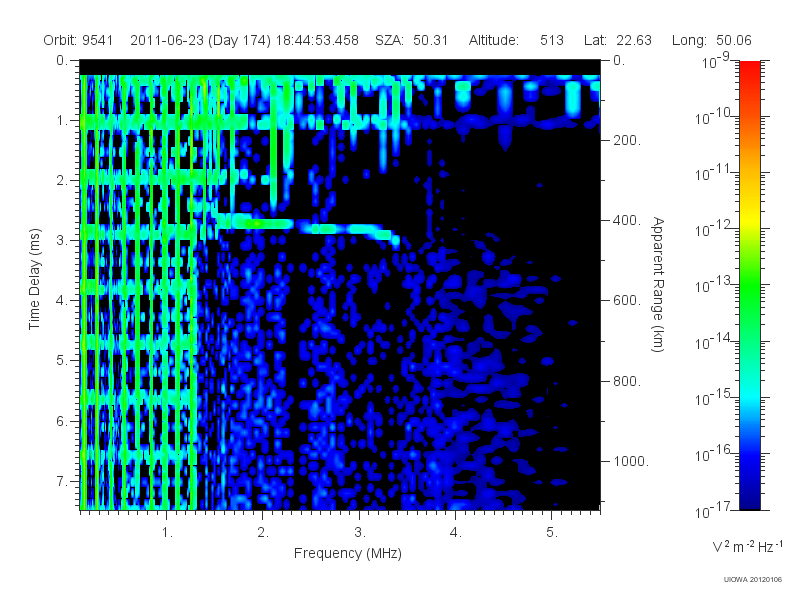
Task: Click the 'Time Delay (ms)' axis label
Action: pyautogui.click(x=34, y=279)
